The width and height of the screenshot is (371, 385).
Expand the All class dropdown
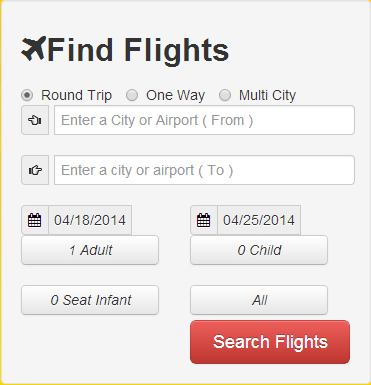259,300
